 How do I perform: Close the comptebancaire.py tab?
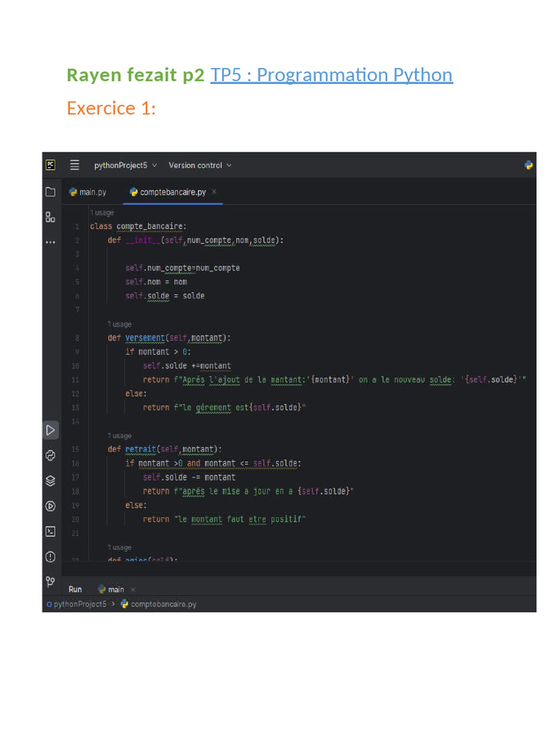[x=214, y=192]
